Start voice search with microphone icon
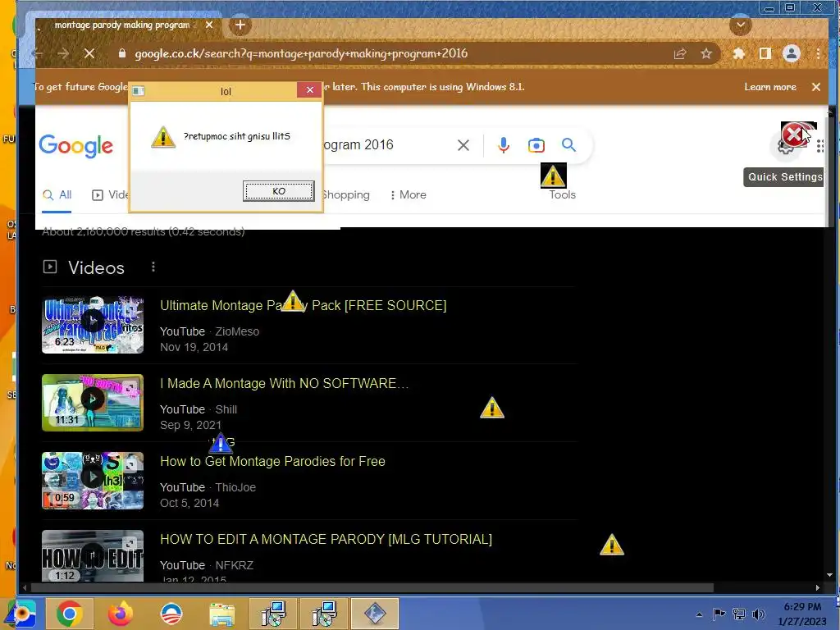This screenshot has height=630, width=840. tap(503, 145)
